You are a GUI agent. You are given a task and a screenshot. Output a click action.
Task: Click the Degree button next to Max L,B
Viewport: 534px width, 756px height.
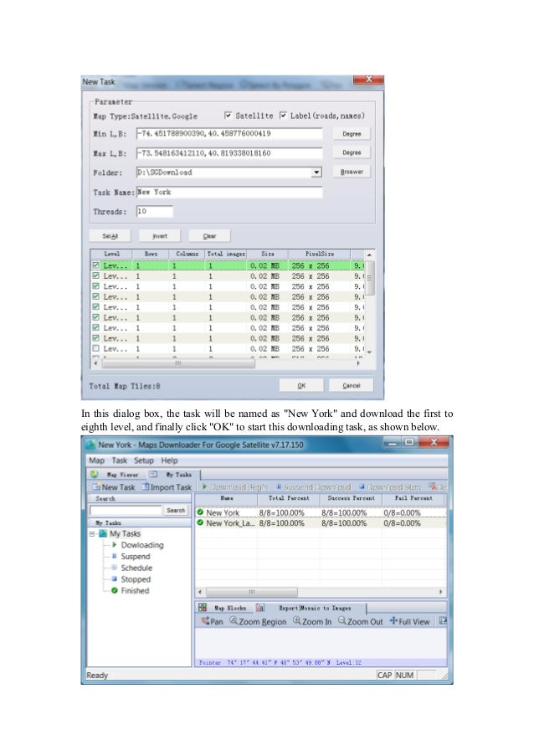tap(352, 152)
